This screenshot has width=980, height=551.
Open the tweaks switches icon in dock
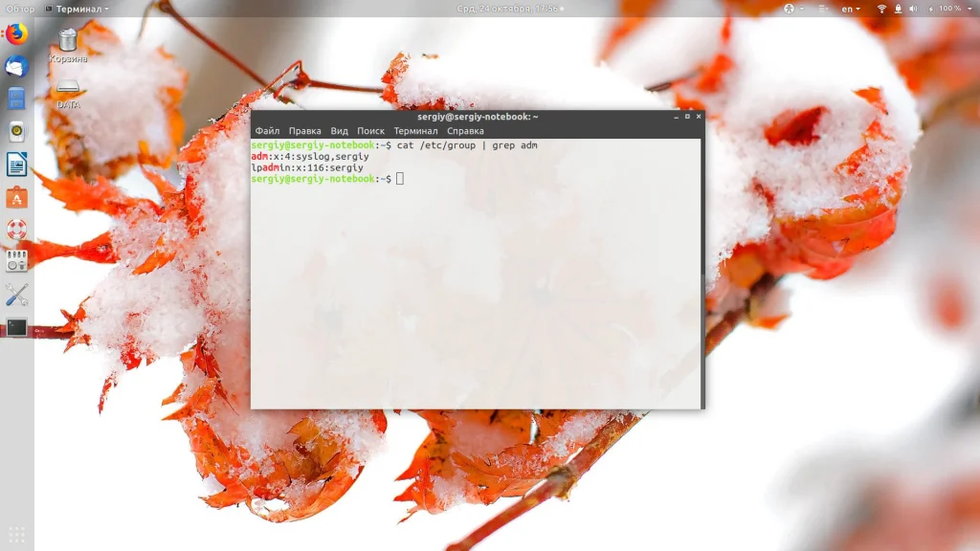point(17,262)
